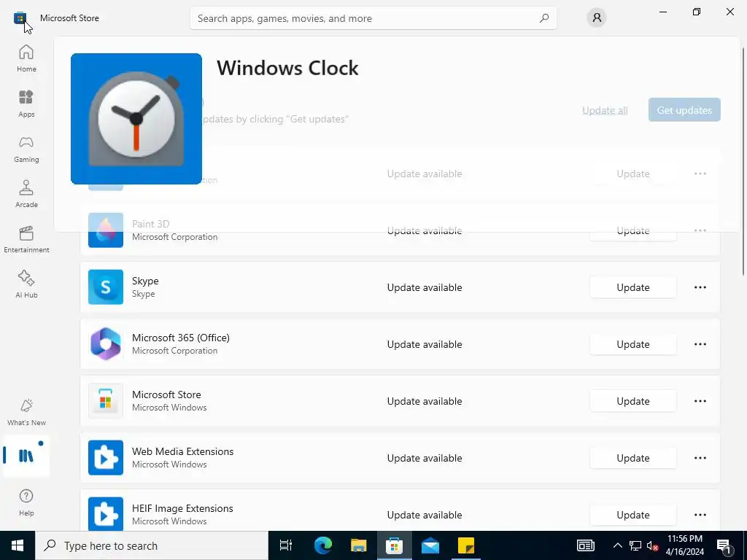747x560 pixels.
Task: Open What's New in sidebar
Action: pyautogui.click(x=26, y=412)
